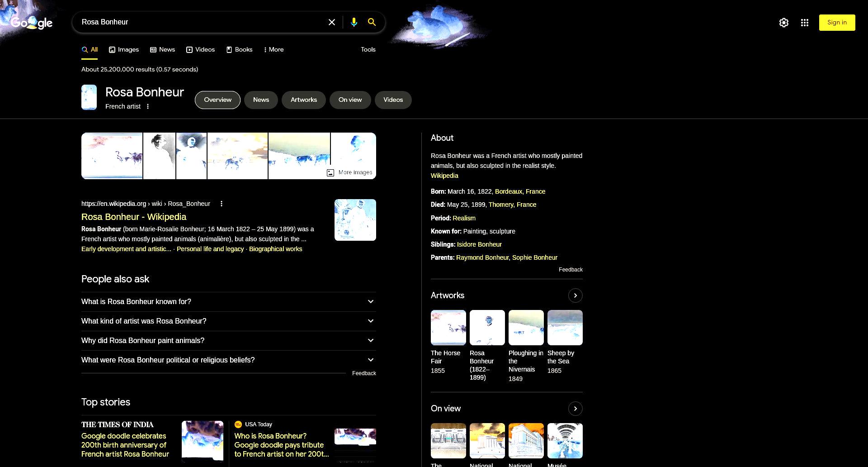Expand 'What kind of artist was Rosa Bonheur?'

[x=228, y=321]
